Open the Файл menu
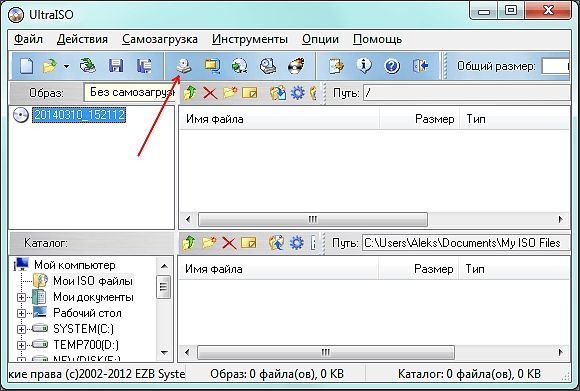Screen dimensions: 580x391 [28, 39]
